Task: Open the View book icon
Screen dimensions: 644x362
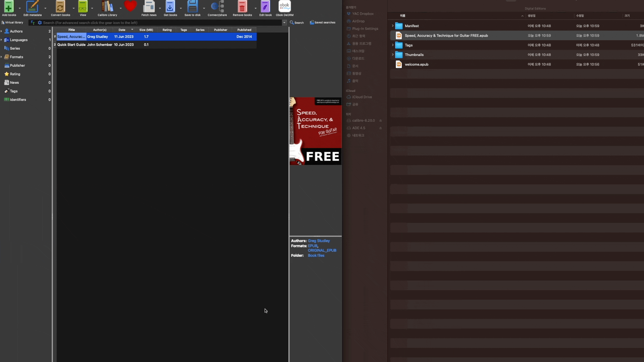Action: (x=83, y=6)
